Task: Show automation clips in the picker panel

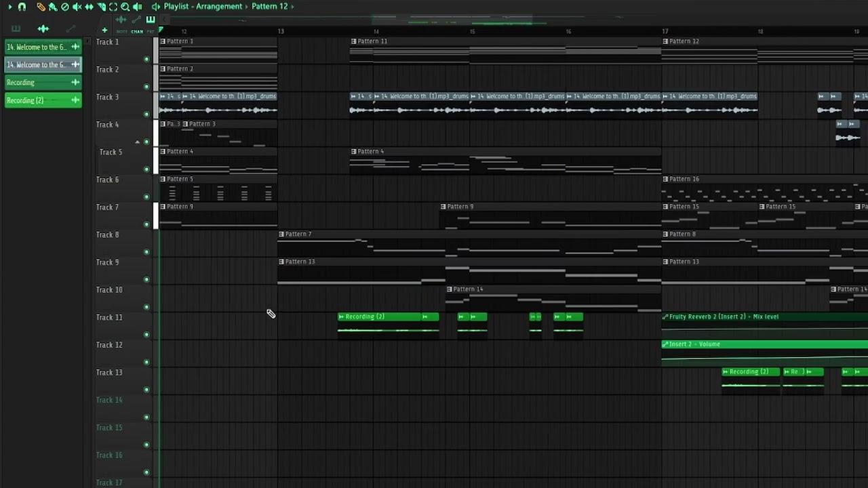Action: pyautogui.click(x=71, y=28)
